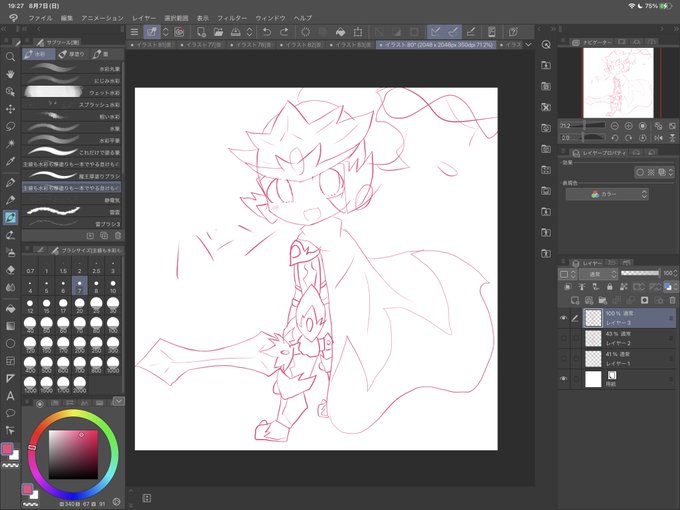The width and height of the screenshot is (680, 510).
Task: Show hidden レイヤー 2 via eye box
Action: (x=563, y=338)
